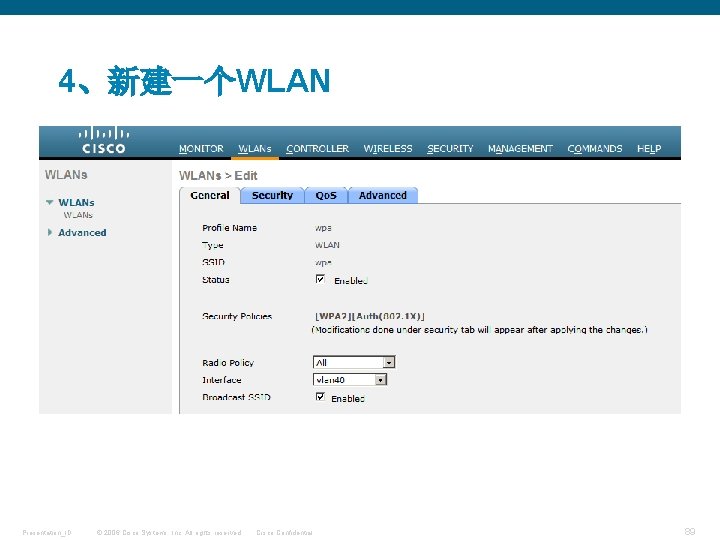720x540 pixels.
Task: Click the Profile Name value wpa
Action: (x=323, y=228)
